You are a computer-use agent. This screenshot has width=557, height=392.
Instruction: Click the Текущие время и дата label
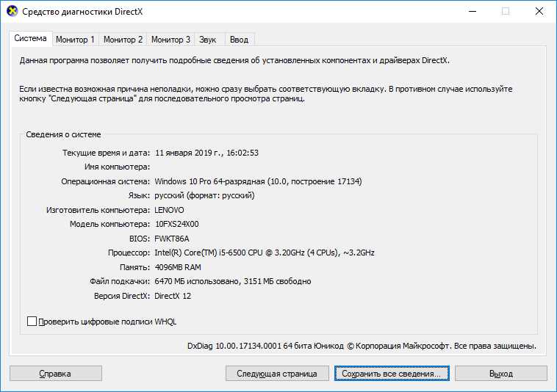click(107, 153)
